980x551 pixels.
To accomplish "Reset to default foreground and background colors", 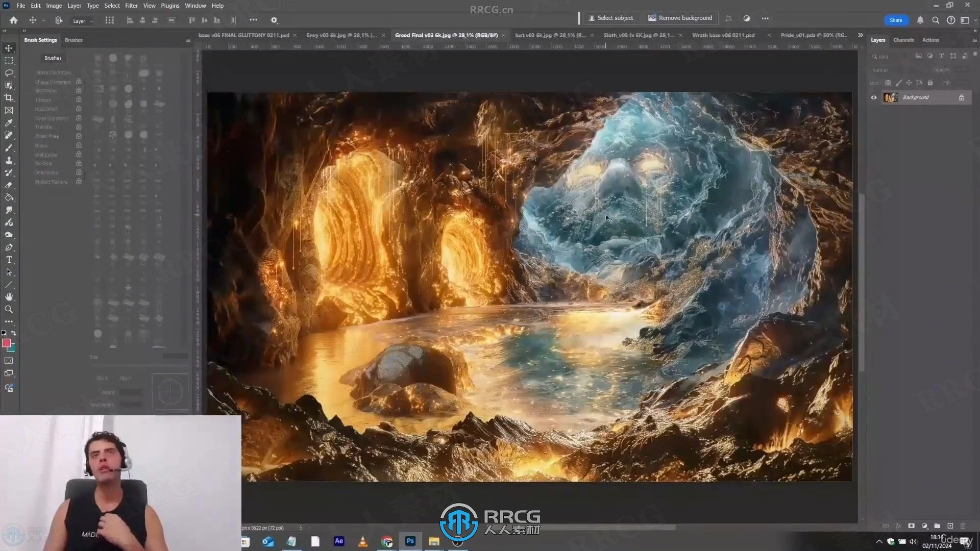I will (x=4, y=333).
